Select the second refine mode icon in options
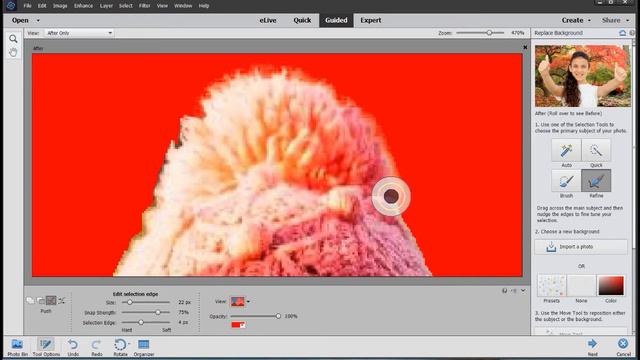Screen dimensions: 640x360 coord(40,300)
